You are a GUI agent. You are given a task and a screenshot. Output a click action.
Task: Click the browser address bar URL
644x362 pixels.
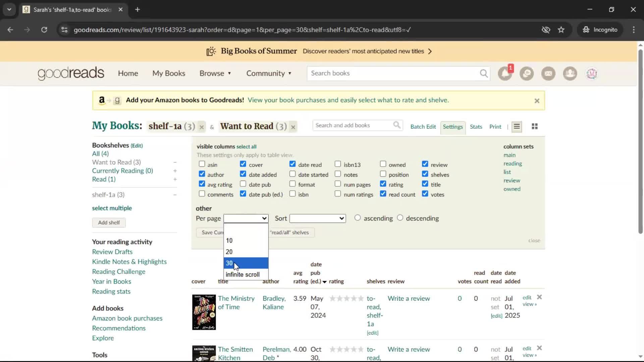tap(242, 30)
